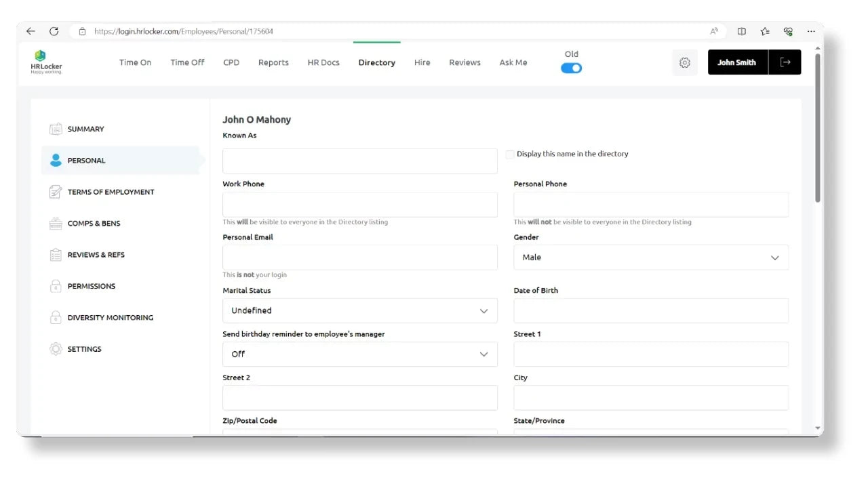This screenshot has height=488, width=868.
Task: Click the Permissions padlock icon
Action: tap(56, 286)
